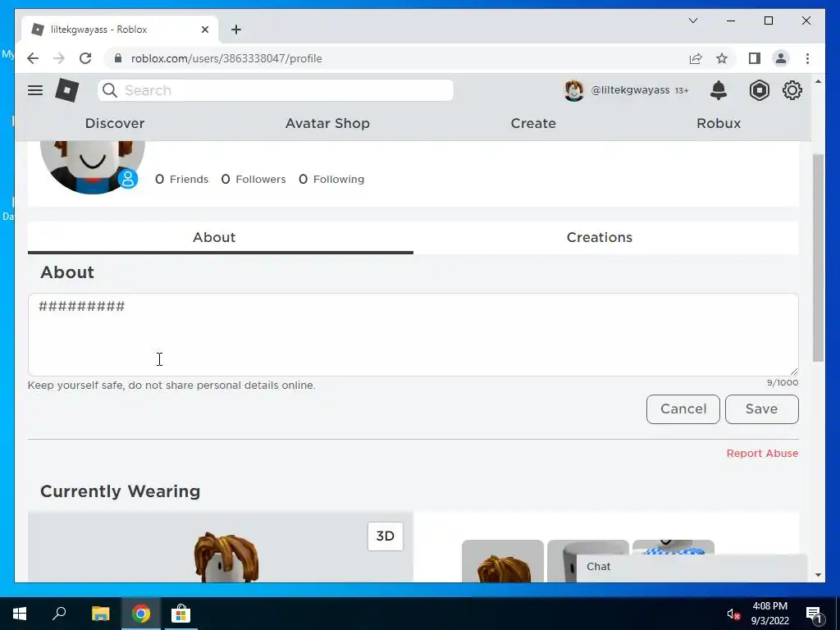Open the Discover nav item
This screenshot has width=840, height=630.
pos(115,123)
